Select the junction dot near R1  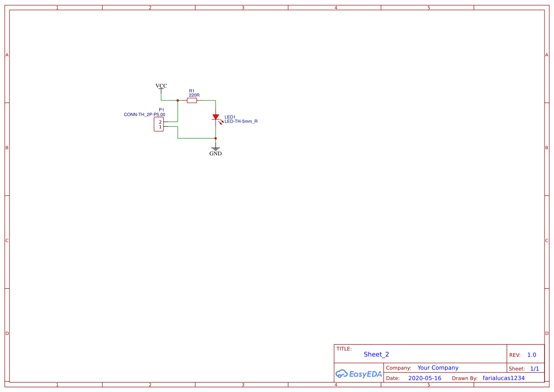pos(177,100)
